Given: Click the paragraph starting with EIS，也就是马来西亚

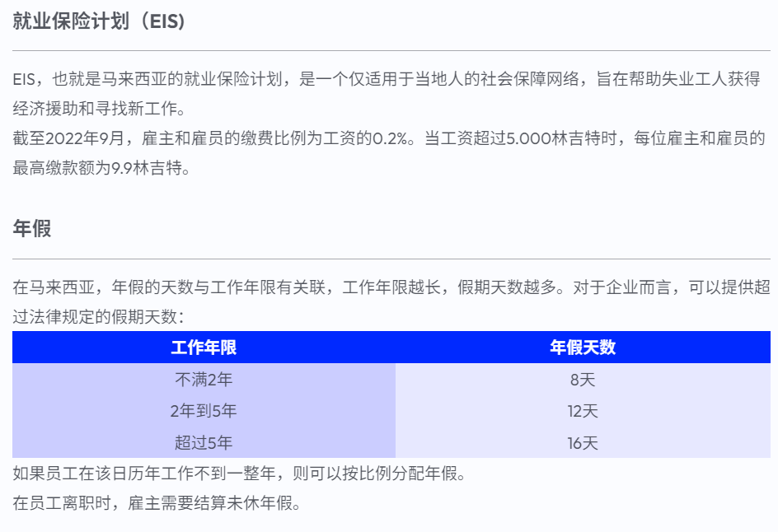Looking at the screenshot, I should click(x=387, y=93).
